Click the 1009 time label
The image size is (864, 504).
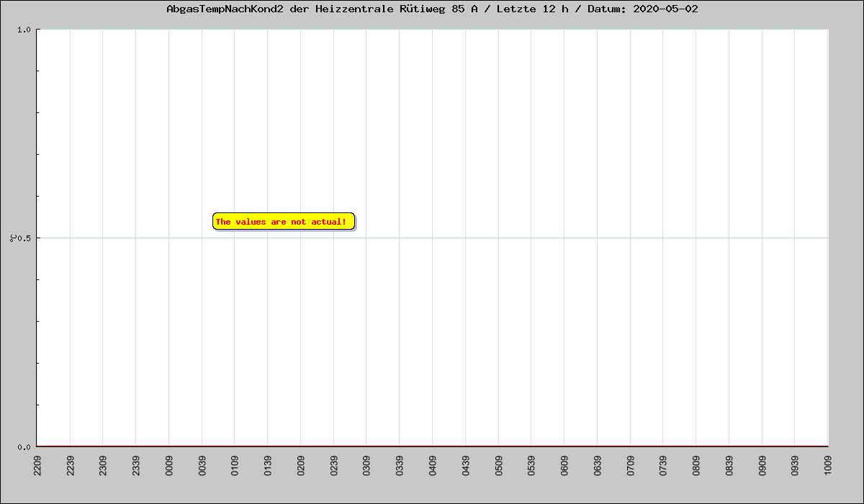[x=828, y=466]
